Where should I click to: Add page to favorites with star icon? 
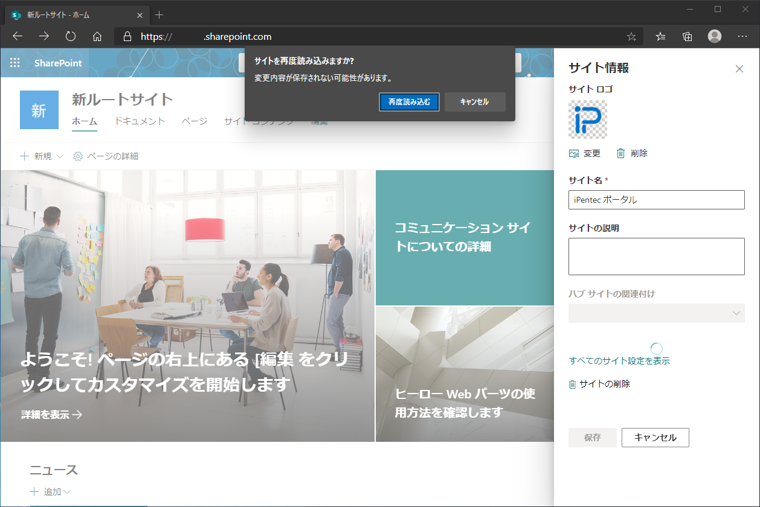tap(631, 36)
